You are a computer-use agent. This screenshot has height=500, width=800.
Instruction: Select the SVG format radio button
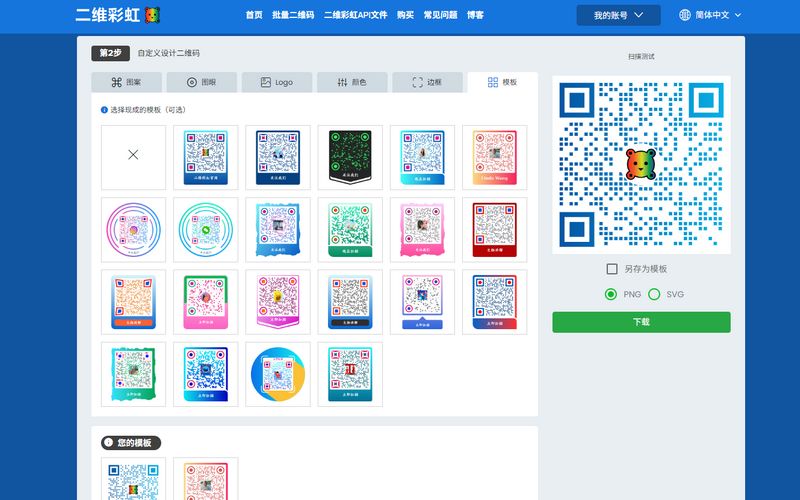click(x=654, y=294)
